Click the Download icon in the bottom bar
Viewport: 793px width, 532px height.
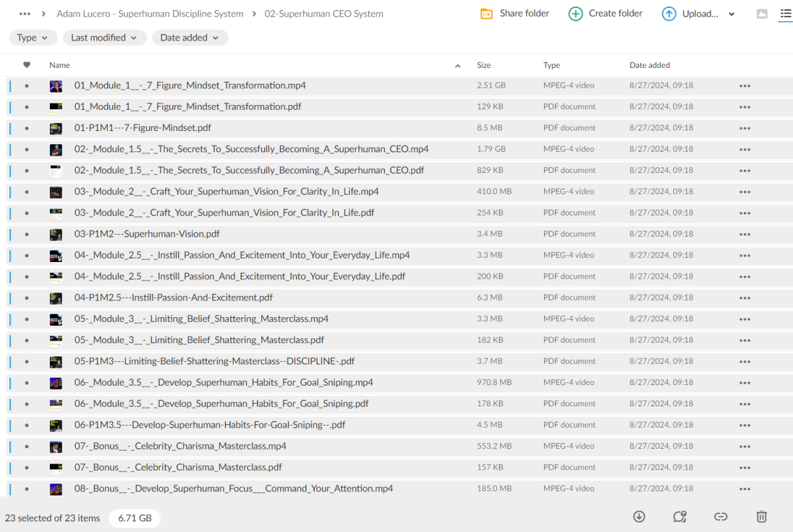click(x=639, y=517)
